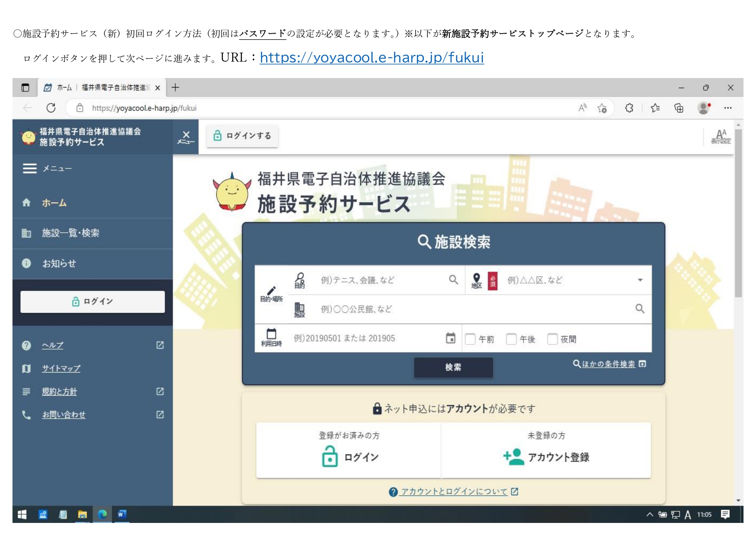The width and height of the screenshot is (756, 535).
Task: Click the browser back arrow
Action: point(28,108)
